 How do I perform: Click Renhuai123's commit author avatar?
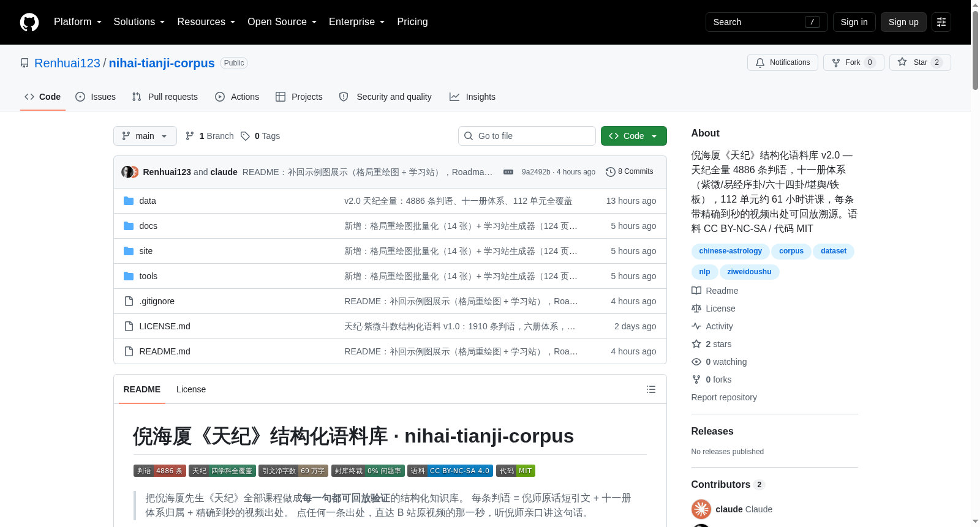pyautogui.click(x=127, y=172)
